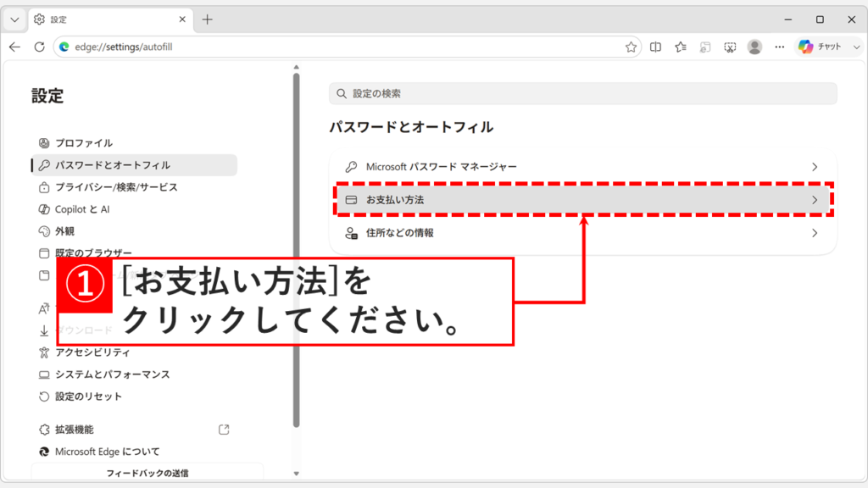This screenshot has width=868, height=488.
Task: Click the sidebar vertical scrollbar thumb
Action: tap(296, 250)
